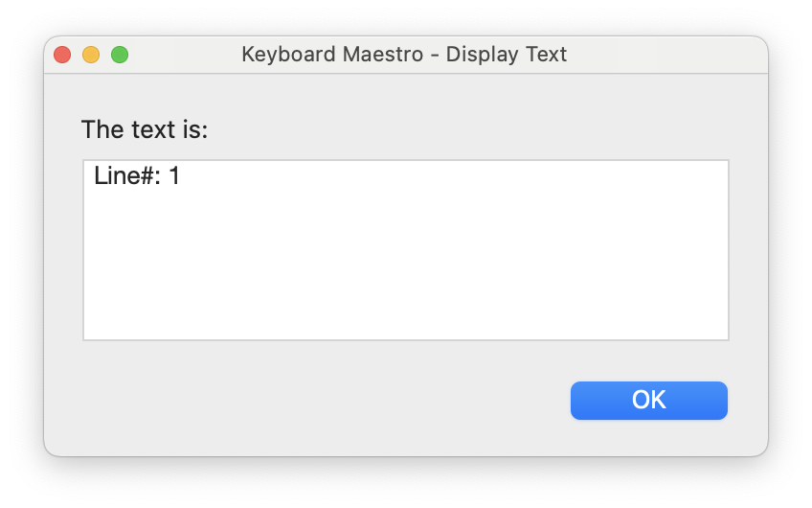Click gray area left of OK button
Viewport: 812px width, 508px height.
coord(310,401)
